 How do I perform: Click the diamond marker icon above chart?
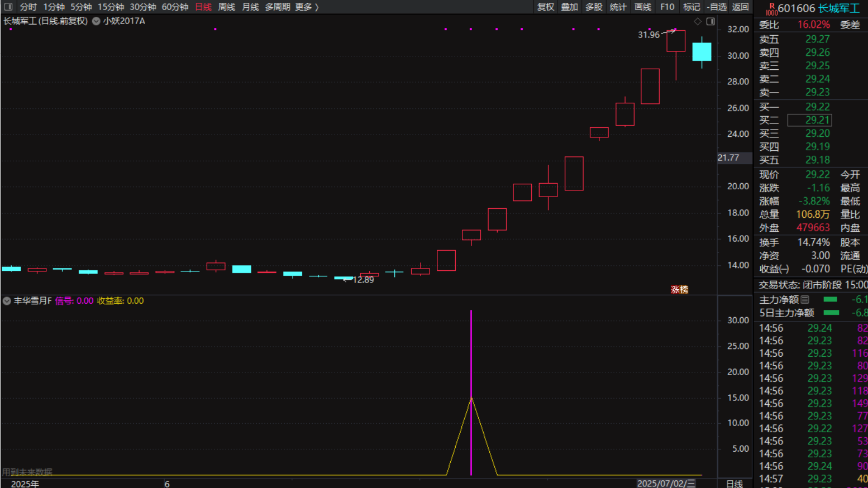coord(698,21)
